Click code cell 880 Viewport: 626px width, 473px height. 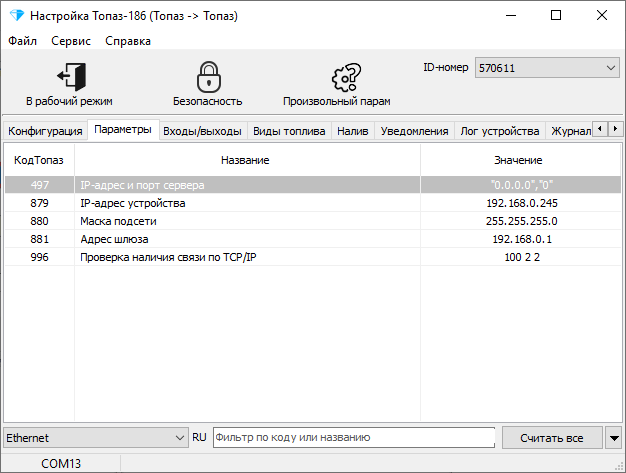40,221
